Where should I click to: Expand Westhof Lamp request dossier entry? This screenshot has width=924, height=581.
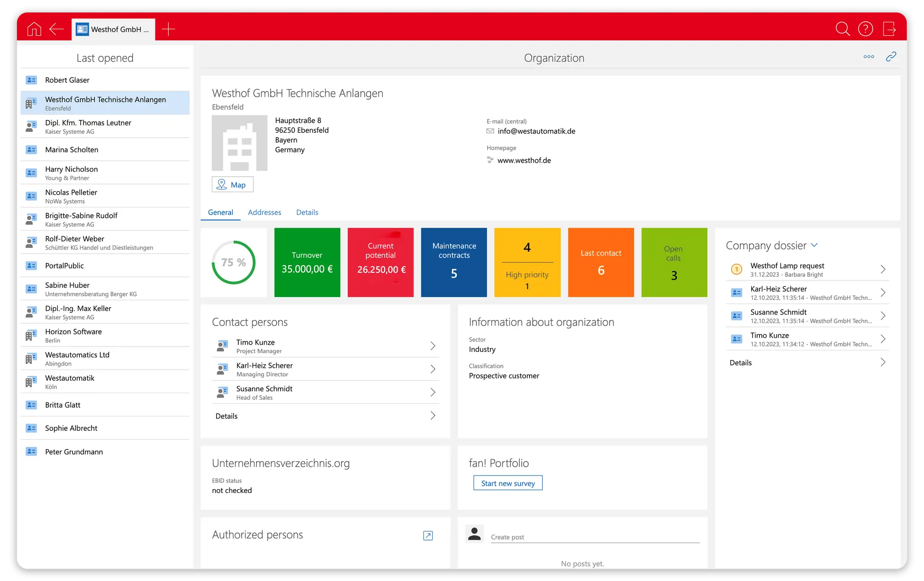(x=883, y=270)
